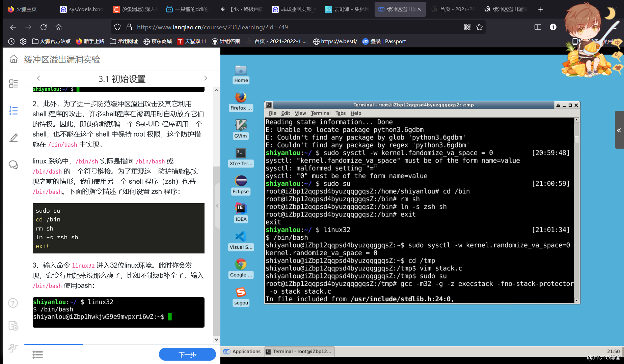Go to next section with right chevron
Screen dimensions: 624x364
(206, 78)
